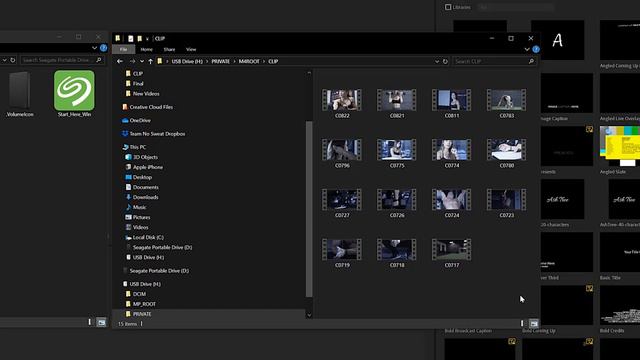Click USB Drive (H:) in the breadcrumb
The height and width of the screenshot is (360, 640).
click(x=187, y=61)
